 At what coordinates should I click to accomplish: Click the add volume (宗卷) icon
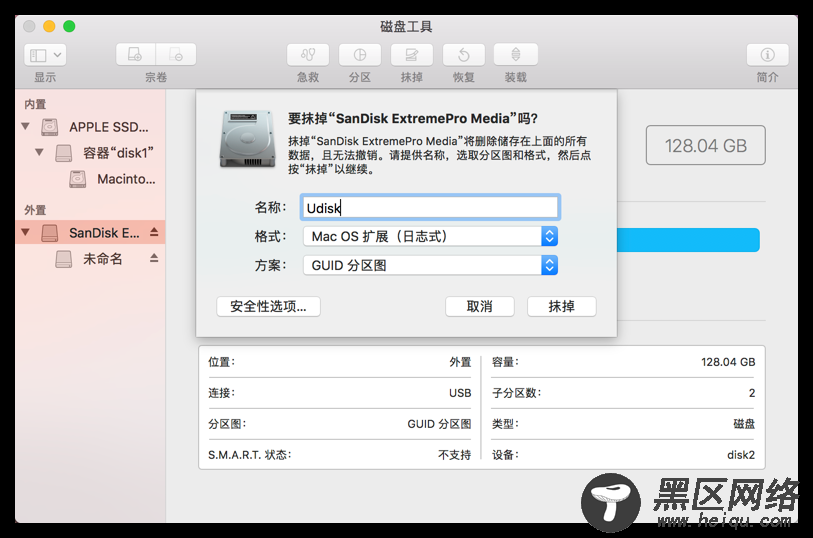pos(135,54)
